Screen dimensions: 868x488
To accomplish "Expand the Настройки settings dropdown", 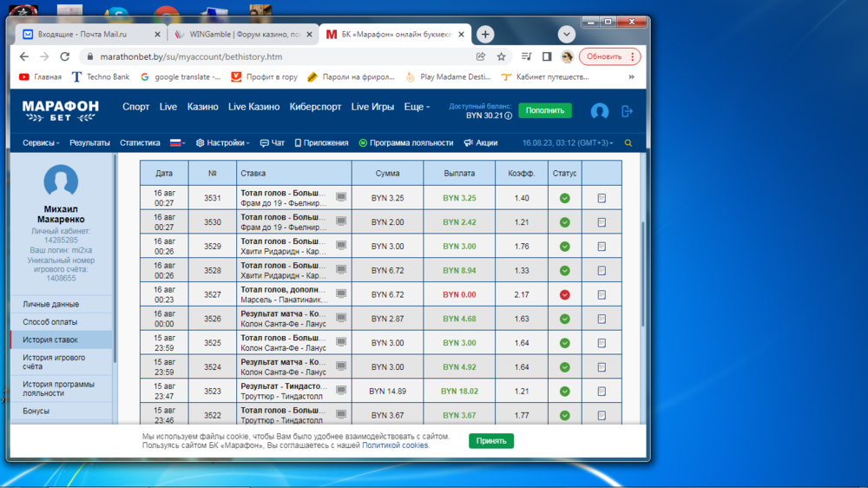I will click(221, 143).
